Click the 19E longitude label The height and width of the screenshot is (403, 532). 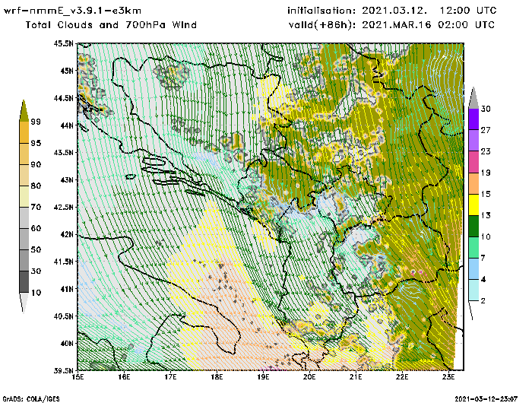click(x=263, y=377)
